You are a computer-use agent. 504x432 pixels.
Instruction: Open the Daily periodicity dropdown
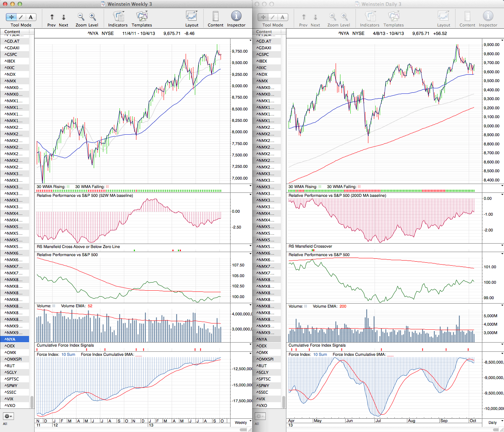494,422
